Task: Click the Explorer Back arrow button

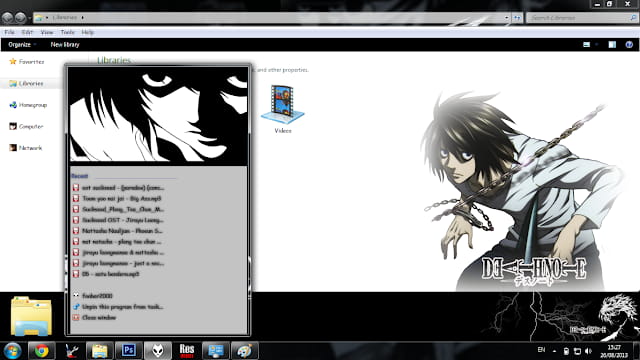Action: [x=7, y=18]
